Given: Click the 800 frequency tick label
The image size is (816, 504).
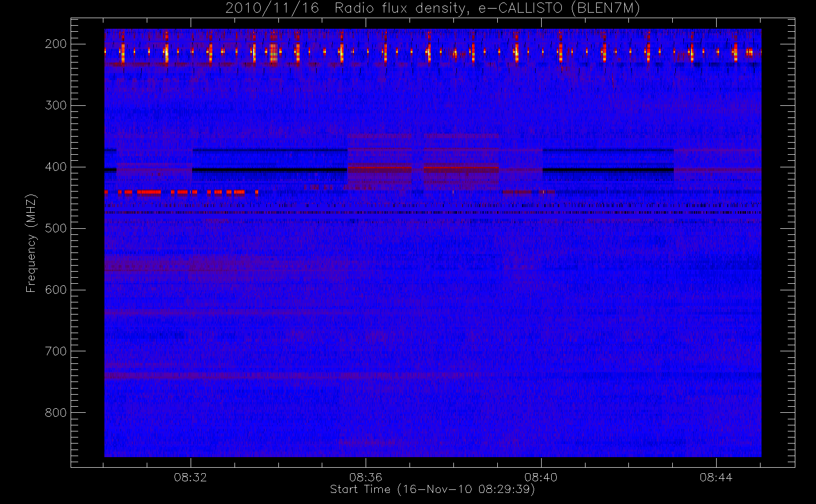Looking at the screenshot, I should pos(56,413).
